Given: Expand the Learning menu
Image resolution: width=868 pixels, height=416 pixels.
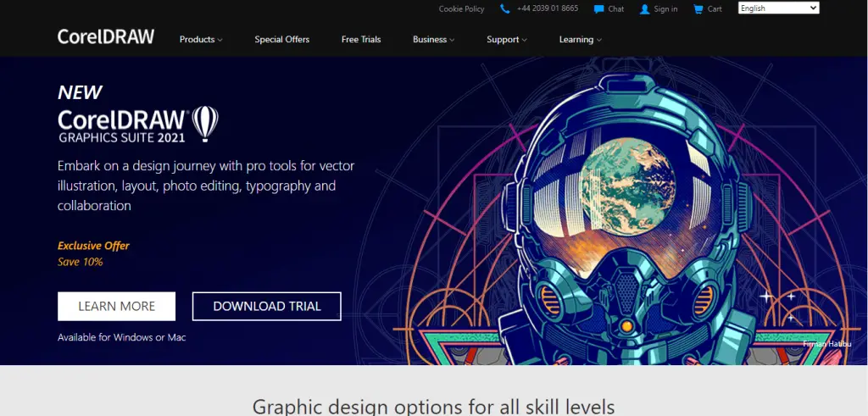Looking at the screenshot, I should [x=580, y=39].
